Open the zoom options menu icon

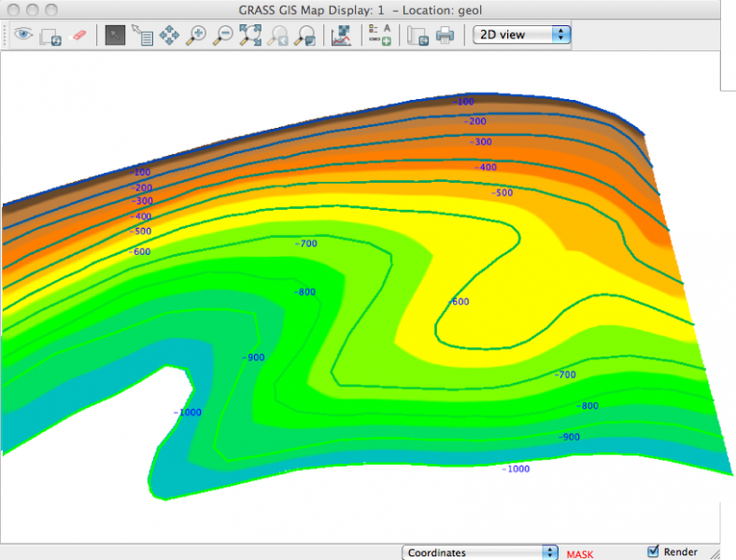(304, 35)
